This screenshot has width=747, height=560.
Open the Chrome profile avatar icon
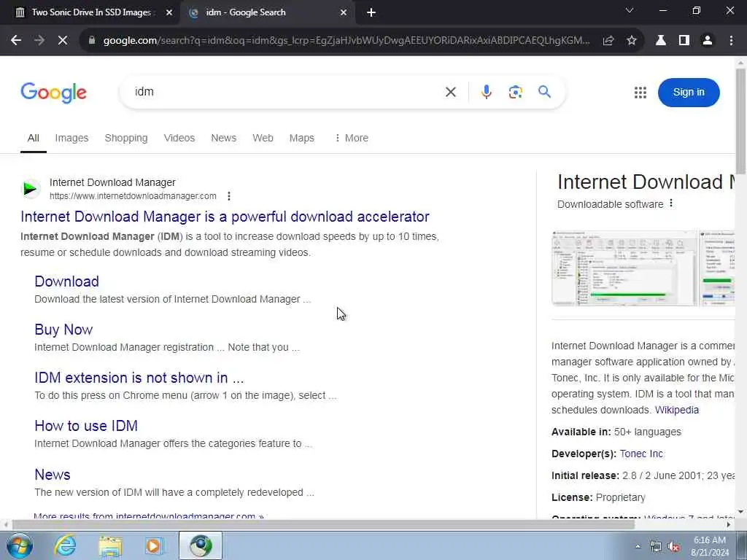coord(708,41)
